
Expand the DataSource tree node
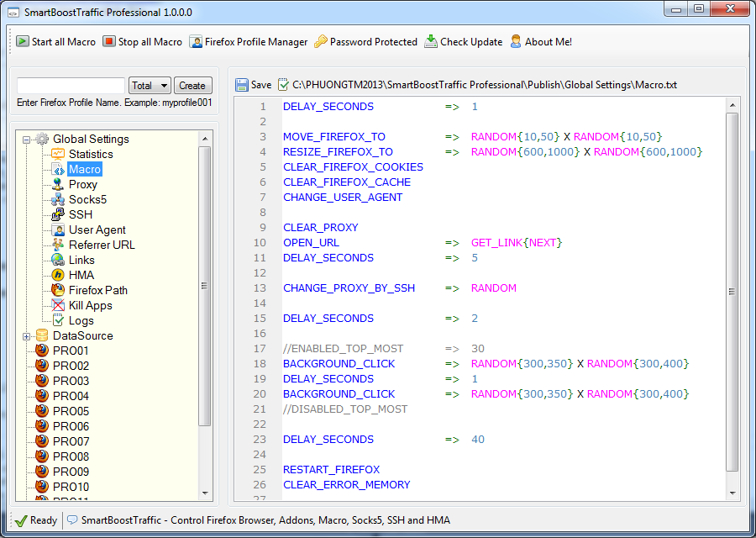point(27,336)
